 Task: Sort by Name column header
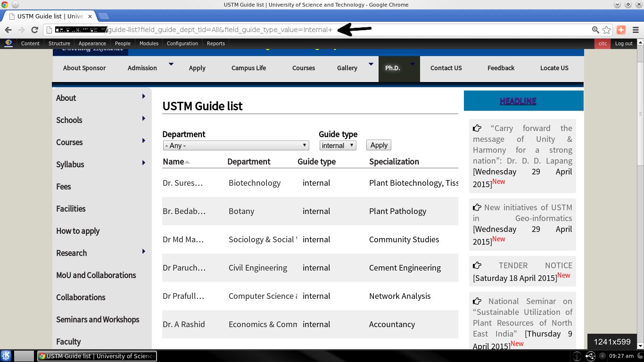(x=173, y=162)
